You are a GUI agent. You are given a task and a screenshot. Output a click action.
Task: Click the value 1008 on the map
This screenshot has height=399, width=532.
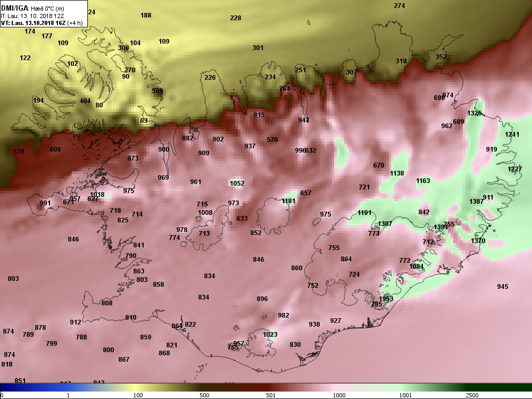point(205,213)
